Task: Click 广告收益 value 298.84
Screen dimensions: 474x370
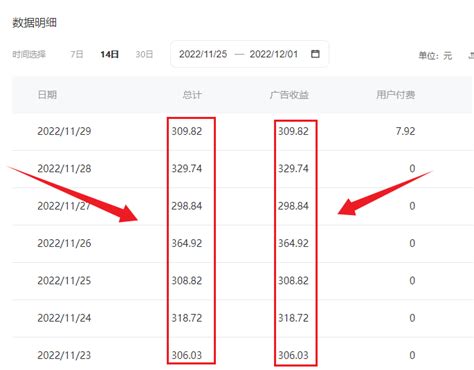Action: point(293,206)
